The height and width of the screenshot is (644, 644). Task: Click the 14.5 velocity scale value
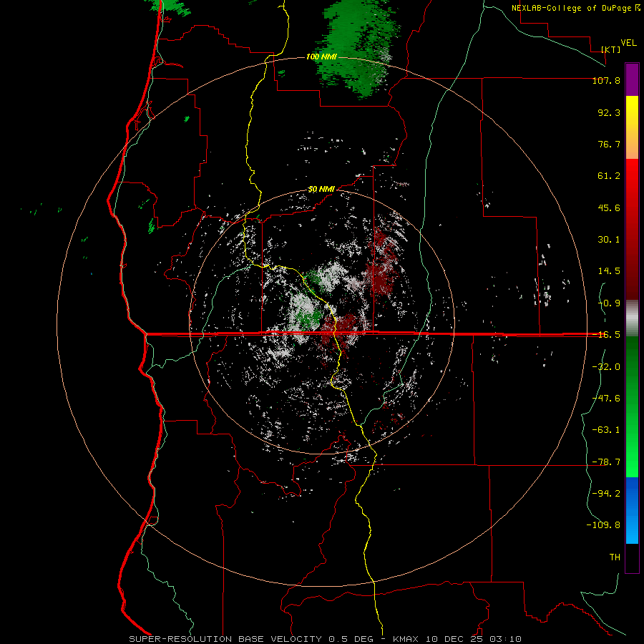(609, 271)
